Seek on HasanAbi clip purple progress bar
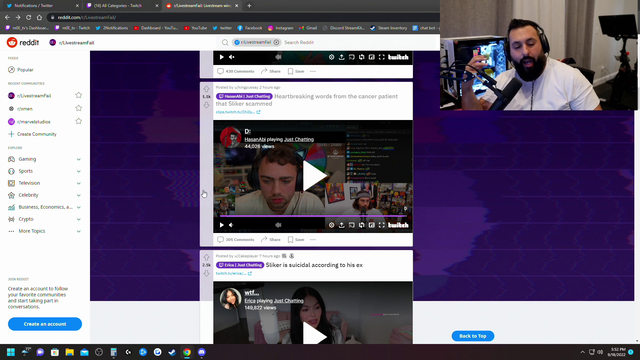Image resolution: width=640 pixels, height=360 pixels. tap(313, 216)
